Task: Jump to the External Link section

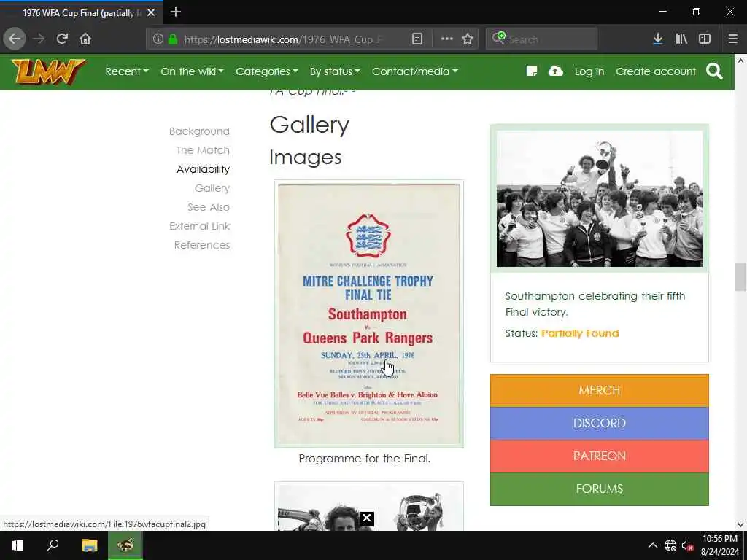Action: pos(200,226)
